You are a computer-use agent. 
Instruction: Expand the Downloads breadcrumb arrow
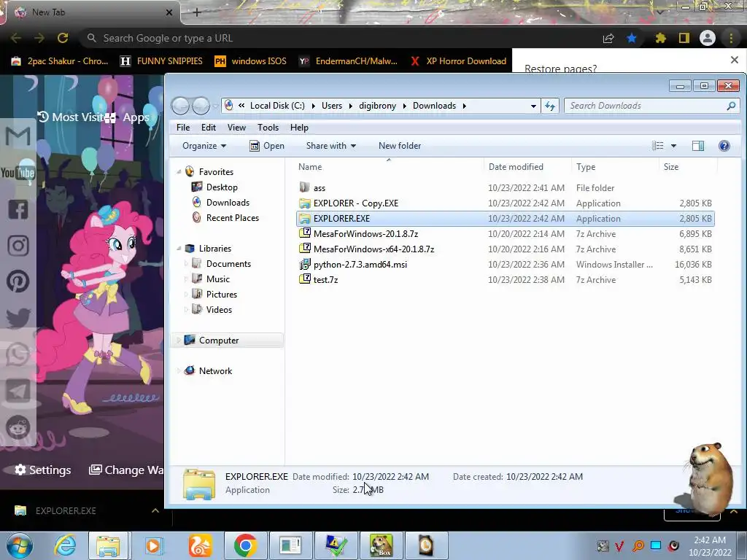[x=464, y=106]
